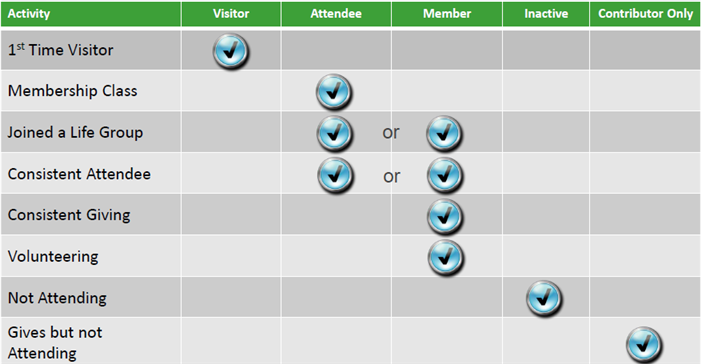
Task: Select the Consistent Attendee checkmark in Member column
Action: 445,175
